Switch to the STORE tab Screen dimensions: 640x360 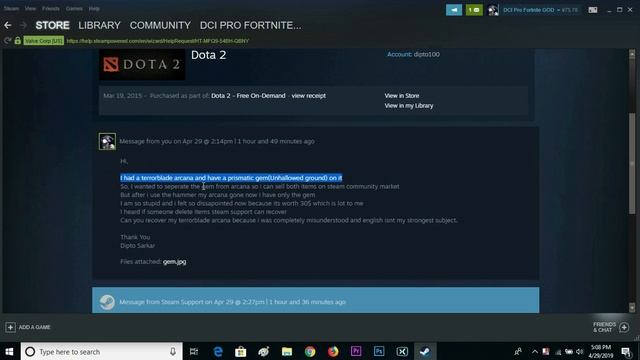click(x=52, y=25)
